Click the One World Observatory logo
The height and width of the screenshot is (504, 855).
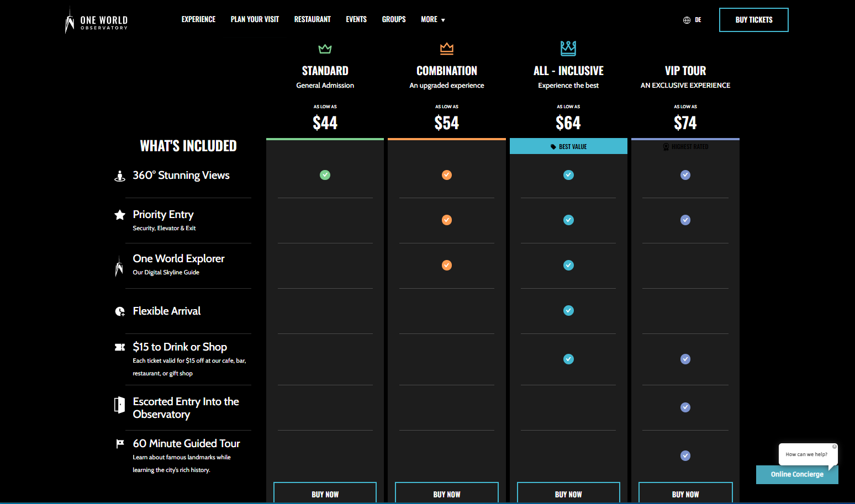(x=97, y=20)
